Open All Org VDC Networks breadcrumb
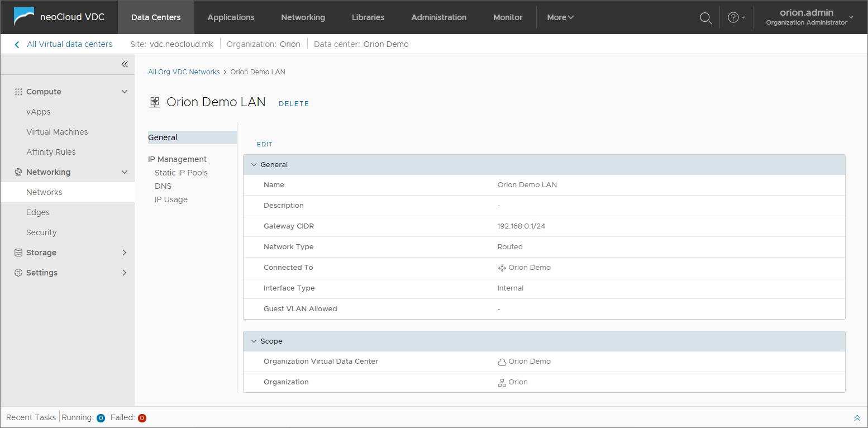This screenshot has width=868, height=428. tap(184, 72)
